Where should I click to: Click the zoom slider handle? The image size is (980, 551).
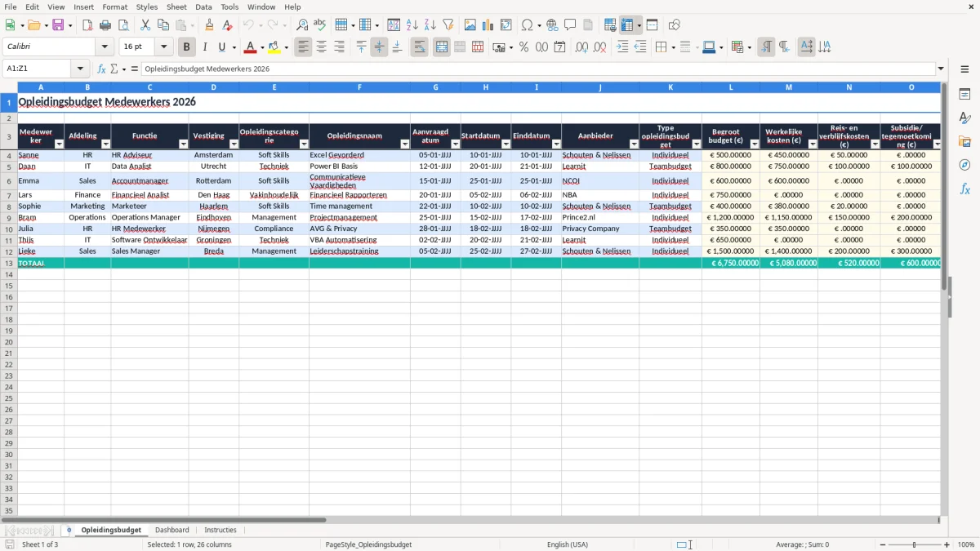tap(915, 544)
